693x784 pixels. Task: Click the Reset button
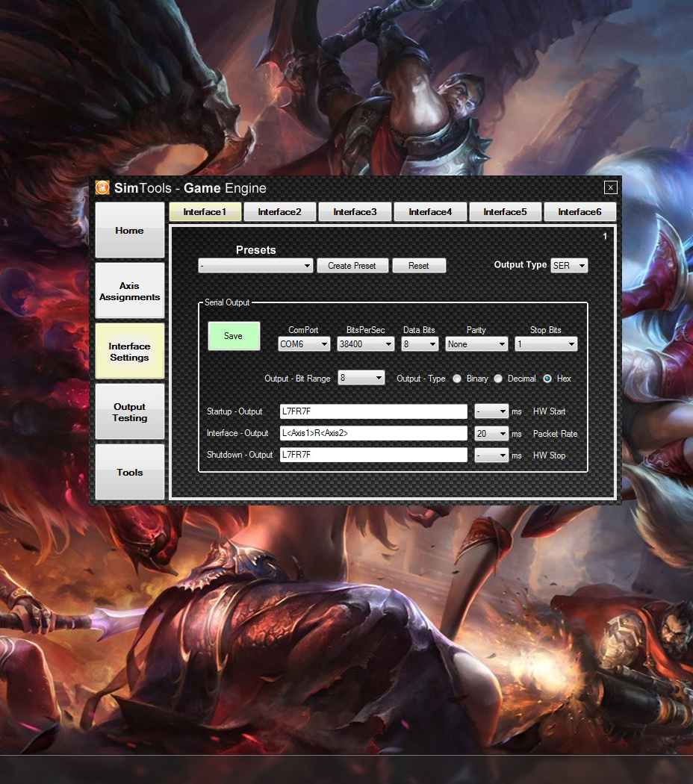[x=418, y=266]
